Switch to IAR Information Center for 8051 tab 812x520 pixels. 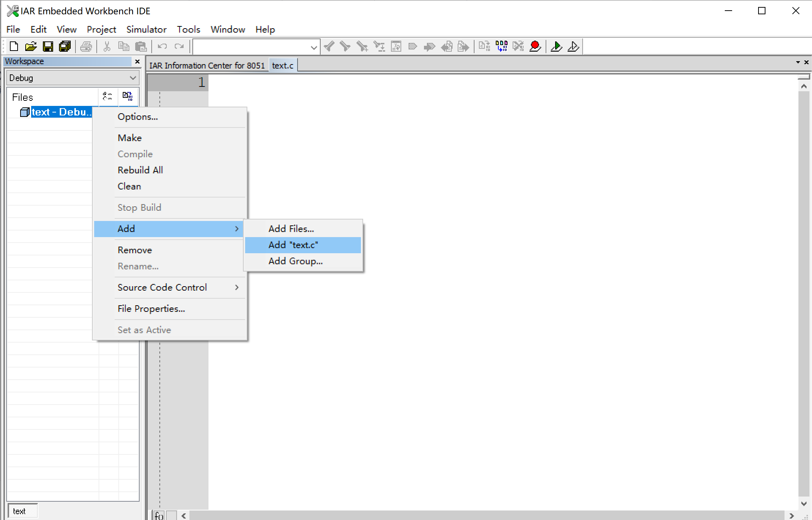(x=207, y=66)
